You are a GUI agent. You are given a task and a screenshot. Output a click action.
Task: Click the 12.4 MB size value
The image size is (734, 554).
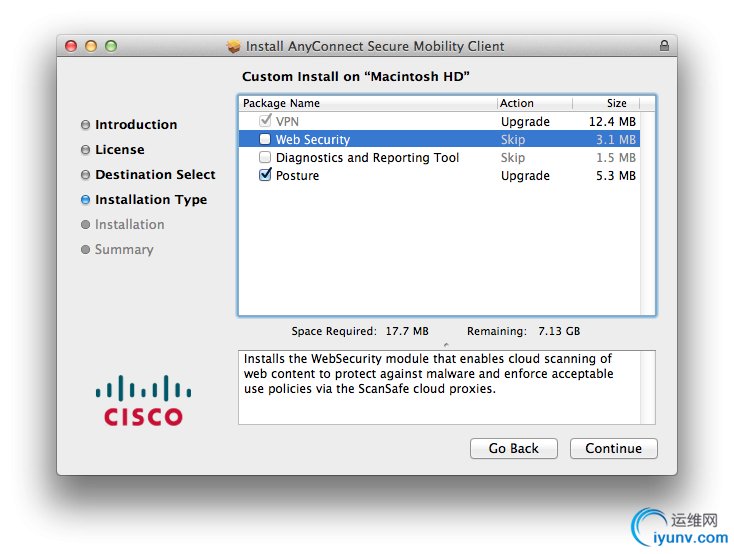click(612, 122)
